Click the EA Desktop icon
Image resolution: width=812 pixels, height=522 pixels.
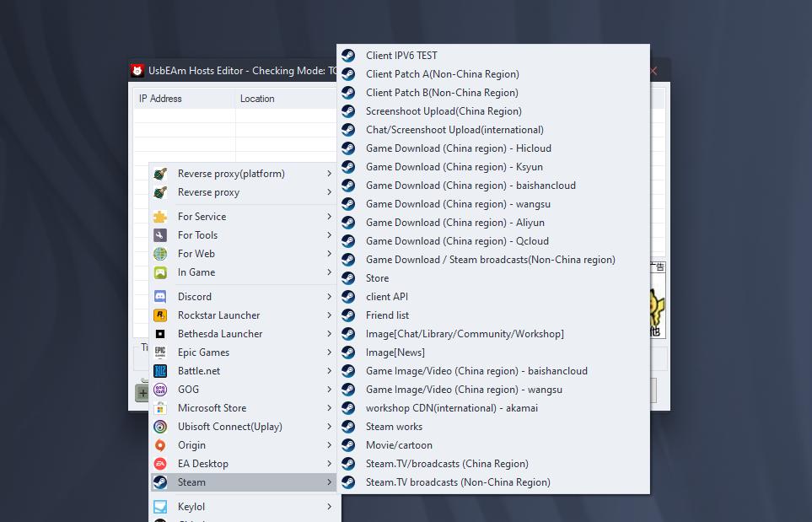pyautogui.click(x=160, y=464)
